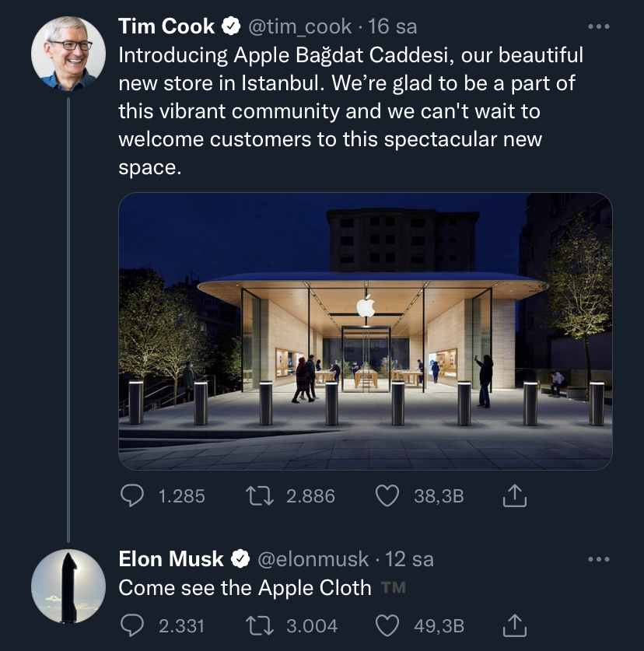Click the @tim_cook handle
The width and height of the screenshot is (644, 651).
[x=299, y=27]
